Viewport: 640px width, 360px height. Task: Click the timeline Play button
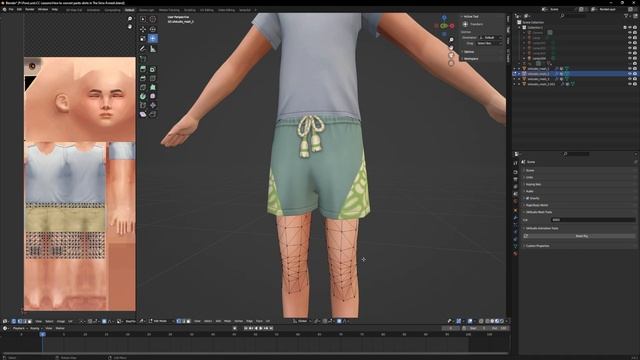(x=261, y=328)
